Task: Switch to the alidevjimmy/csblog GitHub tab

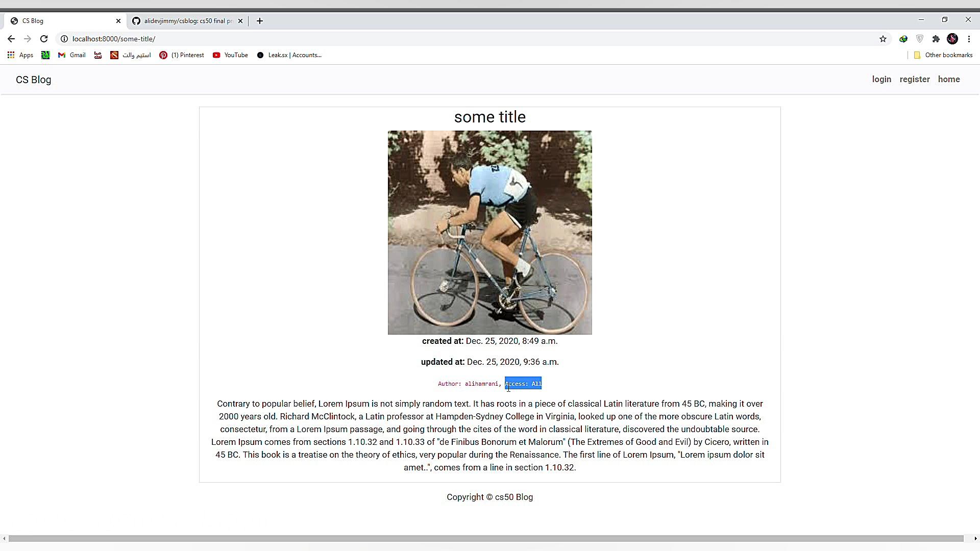Action: click(x=184, y=21)
